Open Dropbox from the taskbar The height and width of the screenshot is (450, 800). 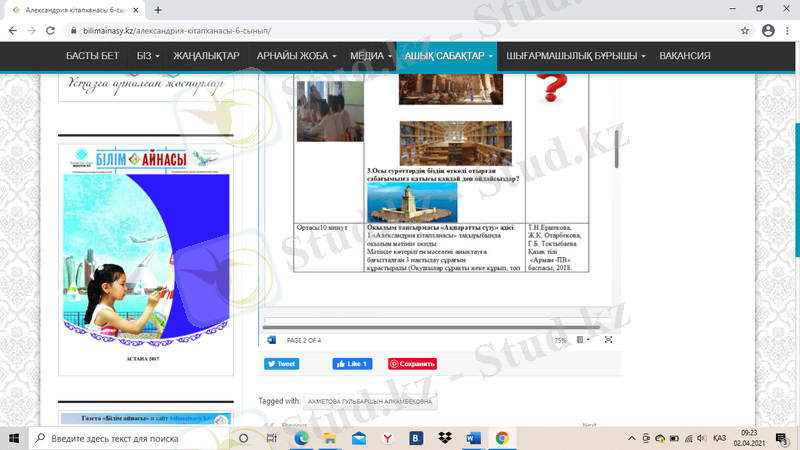point(445,438)
